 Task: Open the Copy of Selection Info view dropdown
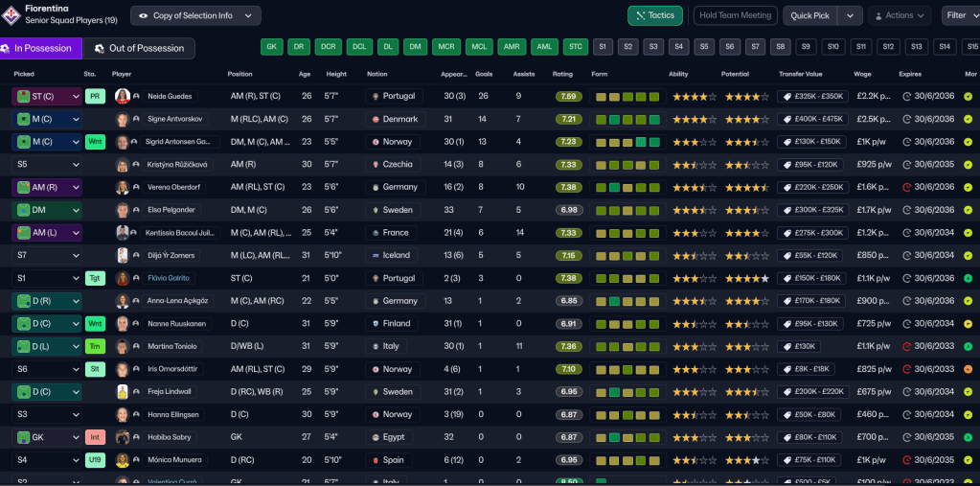click(195, 15)
